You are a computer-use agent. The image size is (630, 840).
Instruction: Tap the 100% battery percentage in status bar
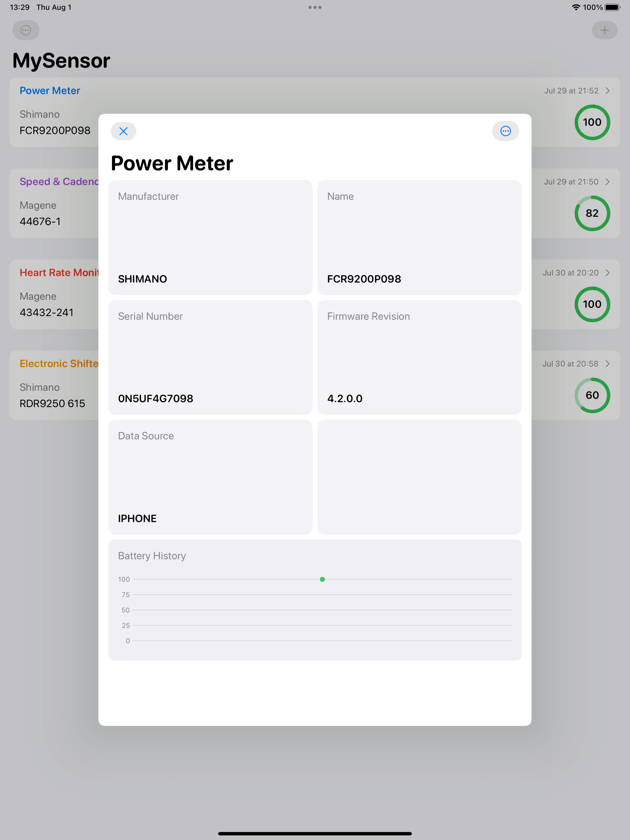[x=592, y=7]
